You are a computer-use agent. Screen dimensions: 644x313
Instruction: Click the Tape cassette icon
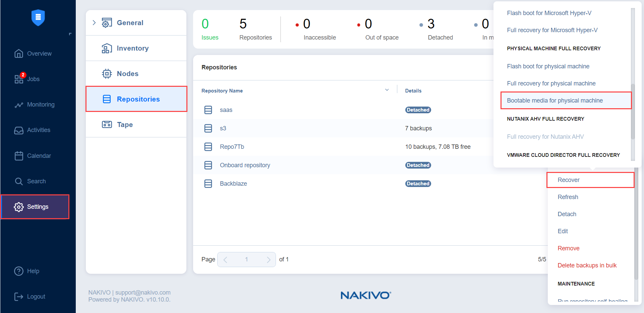coord(107,125)
